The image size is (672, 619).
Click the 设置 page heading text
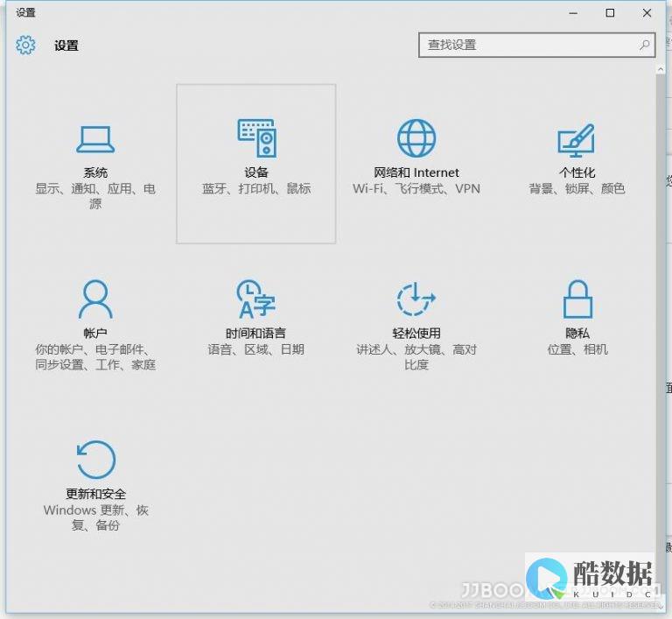pyautogui.click(x=66, y=46)
